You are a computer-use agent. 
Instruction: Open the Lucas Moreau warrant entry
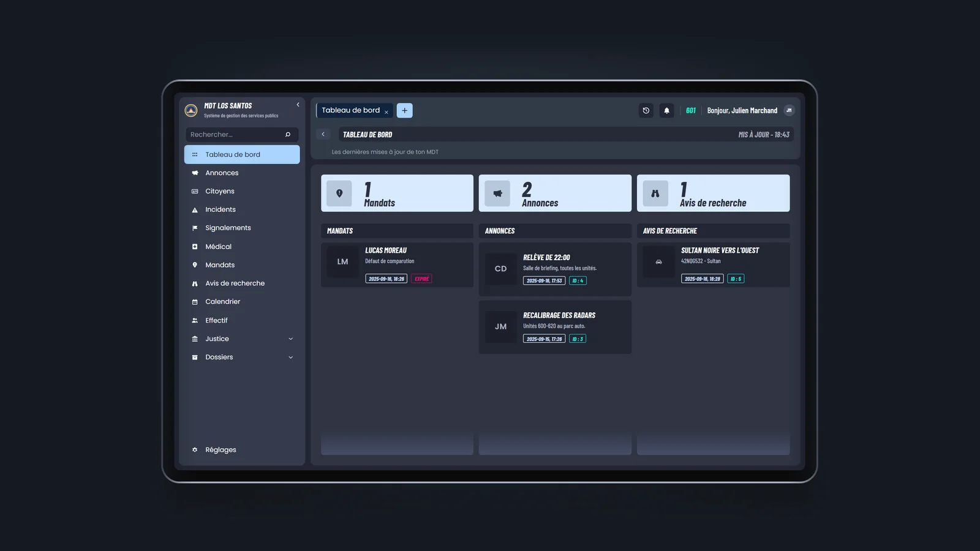coord(397,264)
